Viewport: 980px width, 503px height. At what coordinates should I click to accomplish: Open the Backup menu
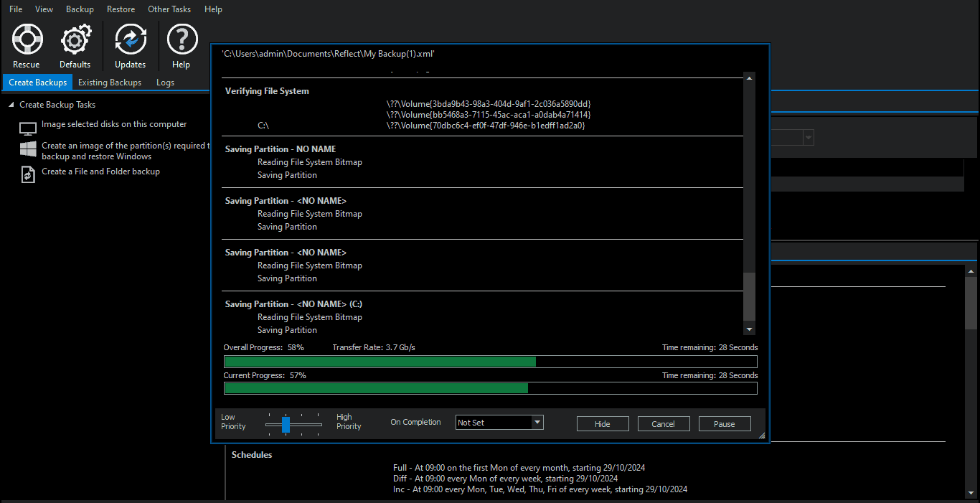click(79, 9)
